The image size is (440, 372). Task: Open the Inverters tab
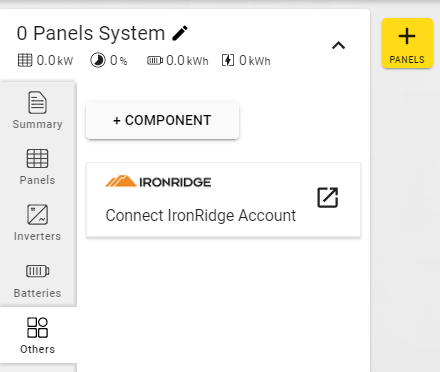click(37, 223)
